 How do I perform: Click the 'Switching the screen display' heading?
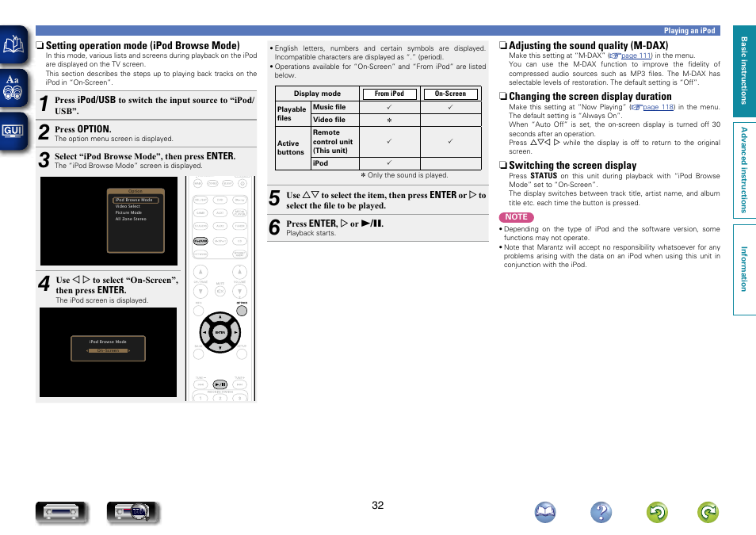tap(572, 166)
